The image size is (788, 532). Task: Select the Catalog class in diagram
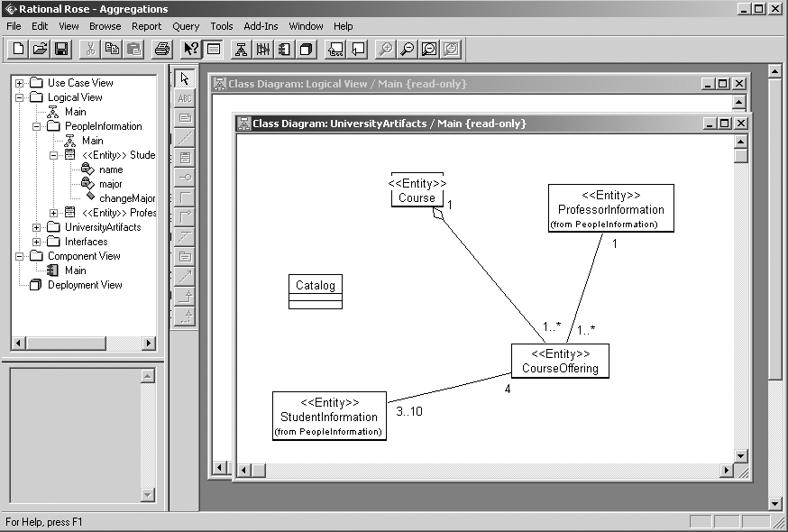(x=315, y=291)
